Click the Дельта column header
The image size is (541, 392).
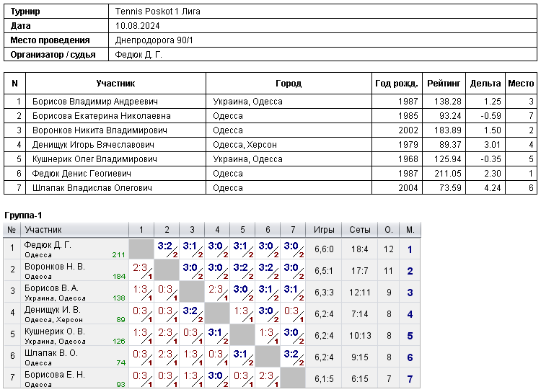pos(485,84)
